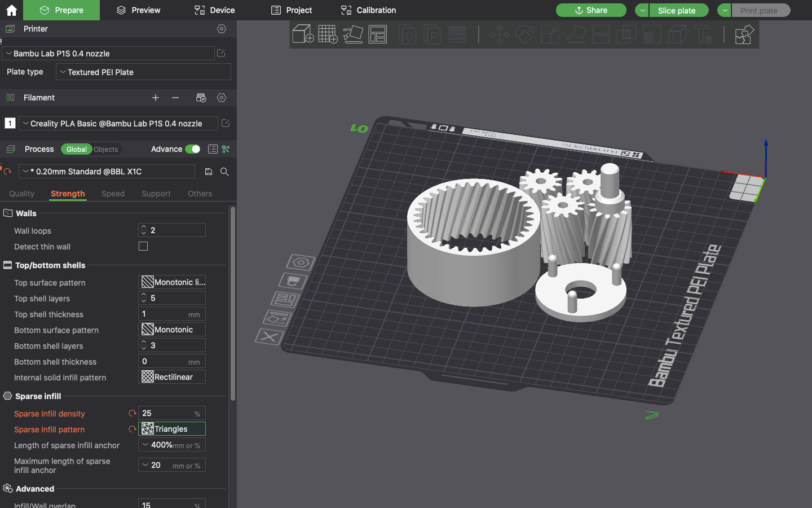Screen dimensions: 812x508
Task: Open the Others settings tab
Action: pyautogui.click(x=200, y=194)
